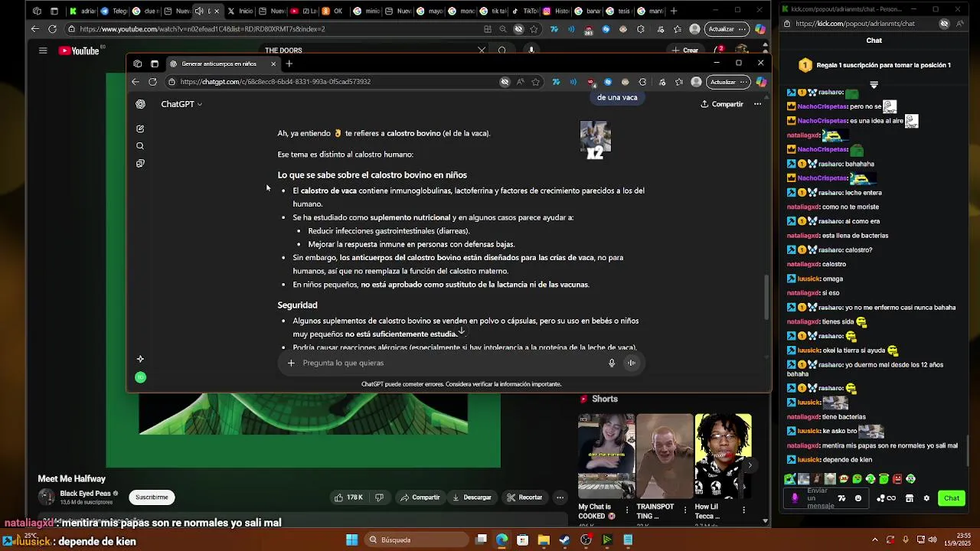
Task: Clear the YouTube search field
Action: [x=482, y=51]
